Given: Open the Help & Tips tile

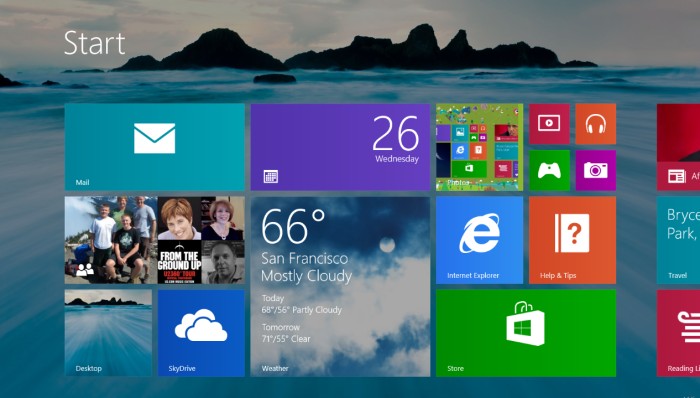Looking at the screenshot, I should [572, 240].
